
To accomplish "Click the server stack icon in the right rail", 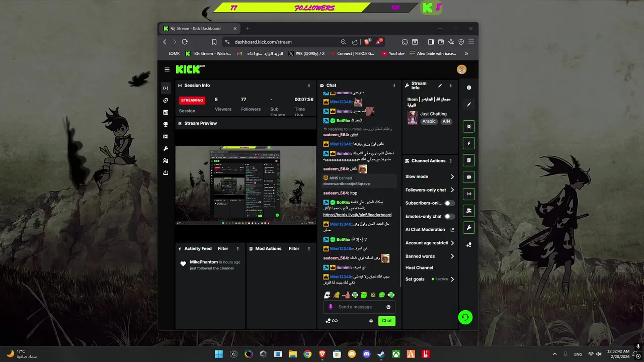I will point(469,211).
